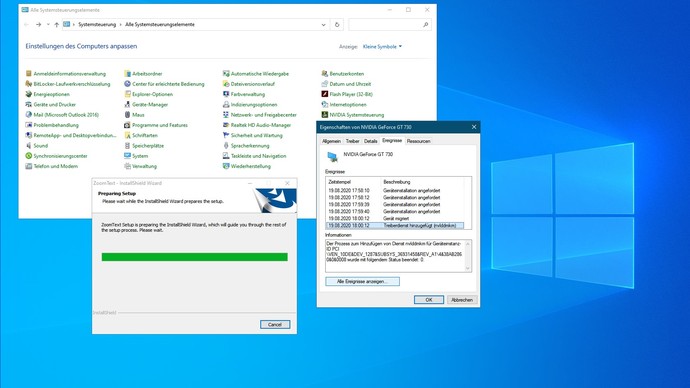Open Flash Player (32-Bit) icon
This screenshot has width=690, height=388.
tap(324, 94)
